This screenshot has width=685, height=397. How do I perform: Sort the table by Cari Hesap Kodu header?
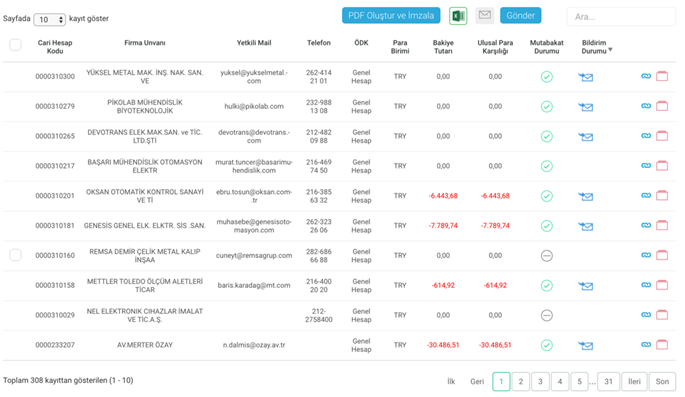pos(55,47)
